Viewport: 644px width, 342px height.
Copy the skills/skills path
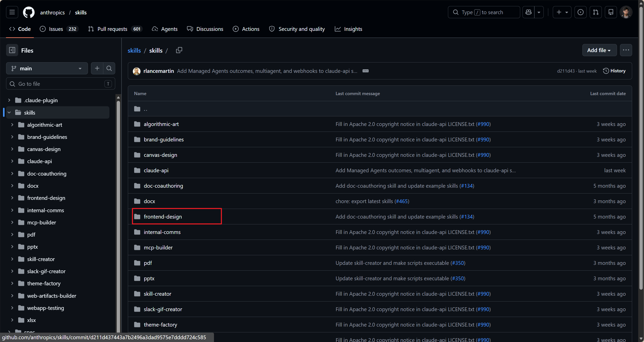(x=179, y=50)
